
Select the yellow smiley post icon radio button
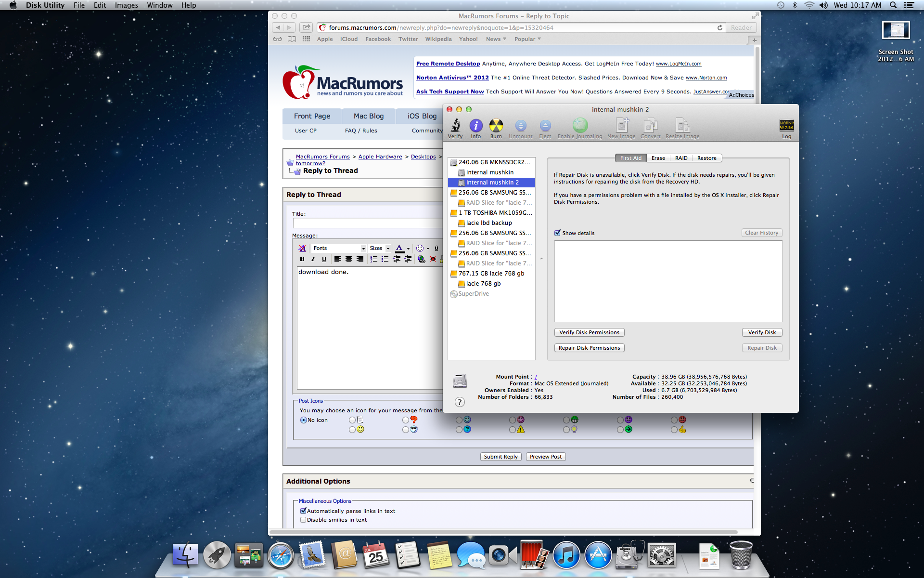(x=352, y=429)
